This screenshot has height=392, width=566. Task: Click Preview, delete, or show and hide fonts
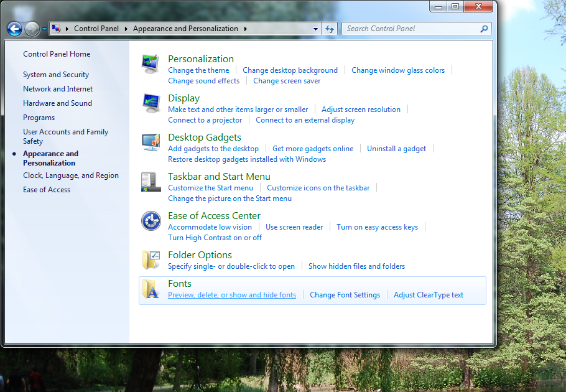pos(232,295)
